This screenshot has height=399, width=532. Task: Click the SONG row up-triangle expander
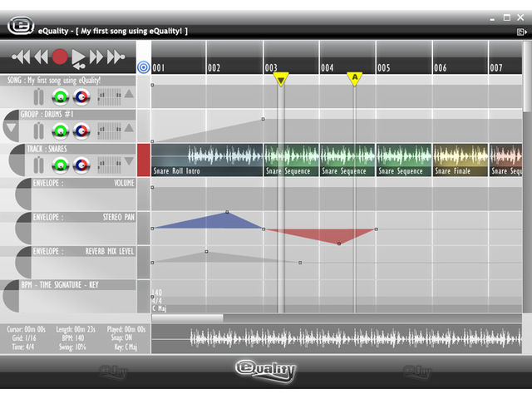point(129,93)
